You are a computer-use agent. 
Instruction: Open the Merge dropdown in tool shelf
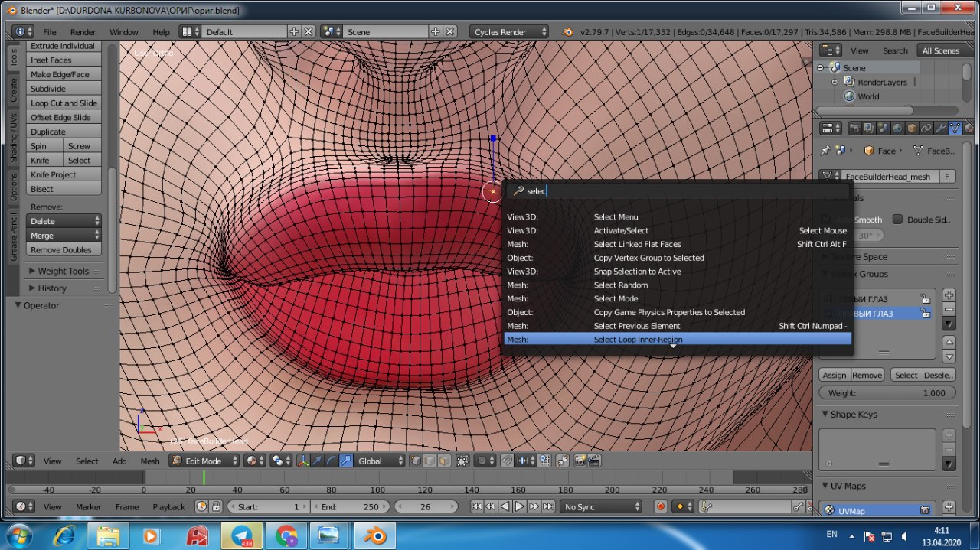[x=64, y=236]
